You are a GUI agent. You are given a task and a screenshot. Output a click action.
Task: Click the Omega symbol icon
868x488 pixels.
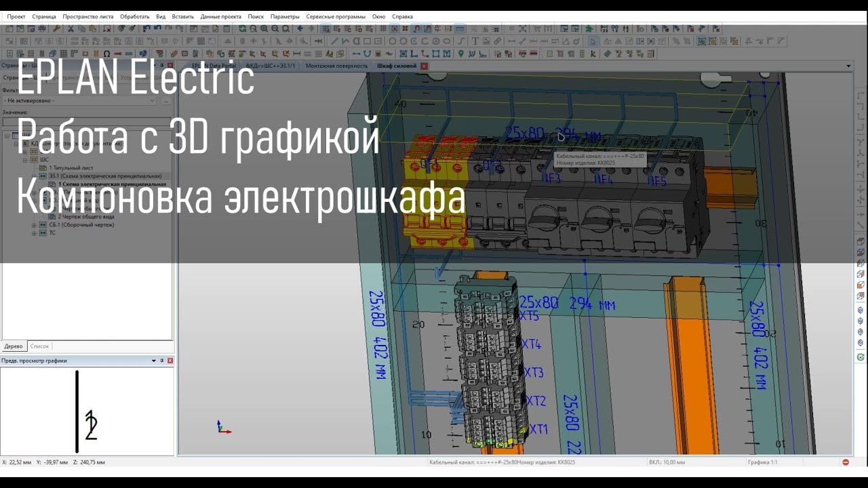click(106, 54)
